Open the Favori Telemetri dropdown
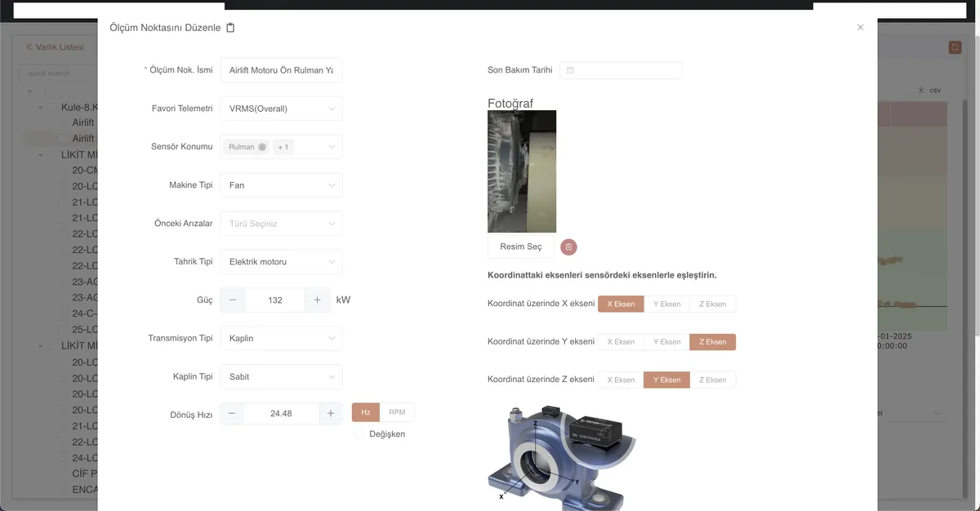 [281, 109]
